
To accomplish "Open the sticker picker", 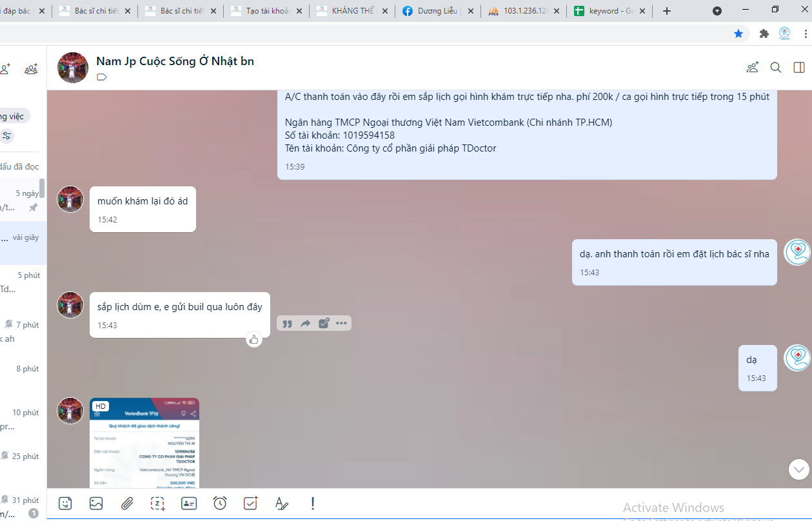I will click(x=65, y=503).
